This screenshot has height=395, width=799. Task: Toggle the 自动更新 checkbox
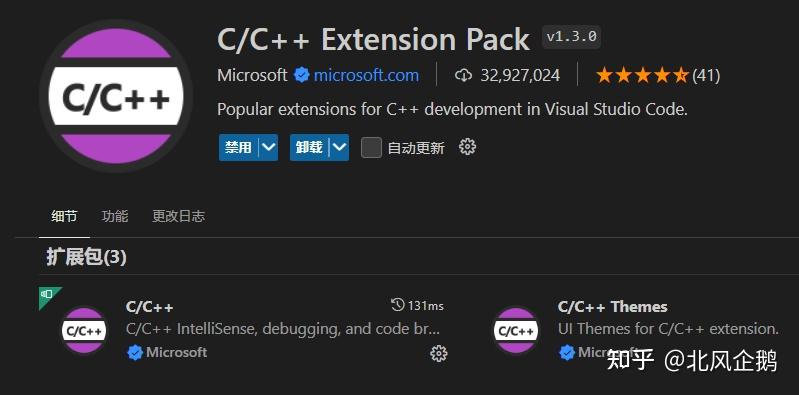371,148
